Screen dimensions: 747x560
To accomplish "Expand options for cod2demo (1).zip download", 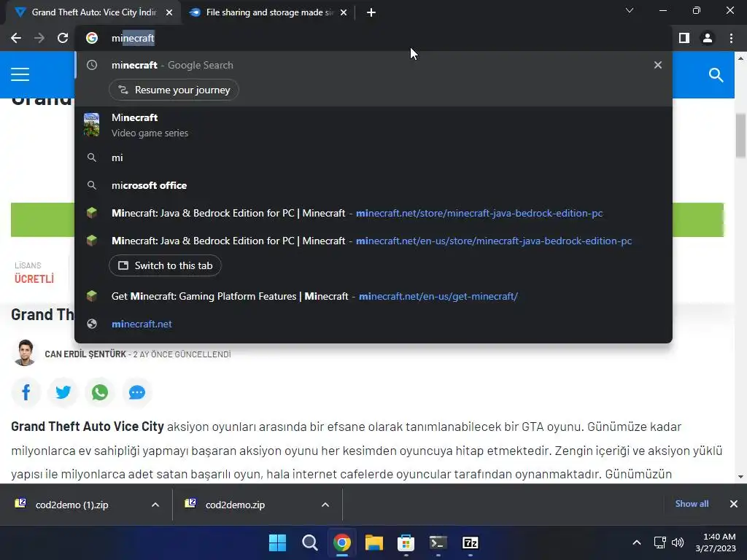I will click(155, 505).
